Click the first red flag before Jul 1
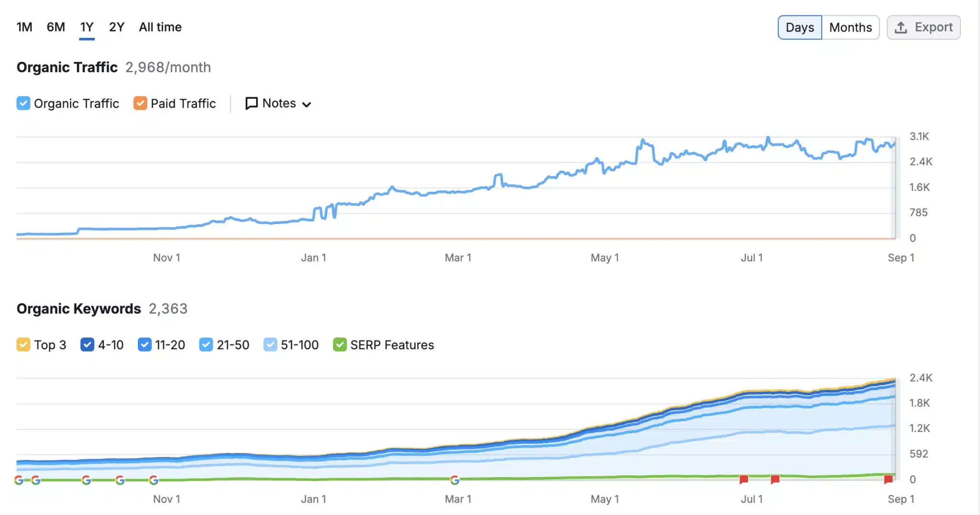This screenshot has width=980, height=515. (x=744, y=479)
